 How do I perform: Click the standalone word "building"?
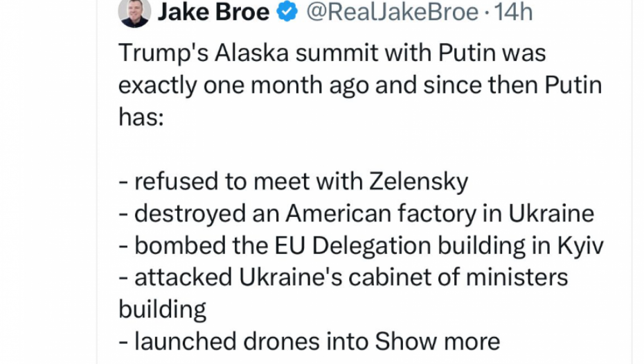tap(162, 309)
